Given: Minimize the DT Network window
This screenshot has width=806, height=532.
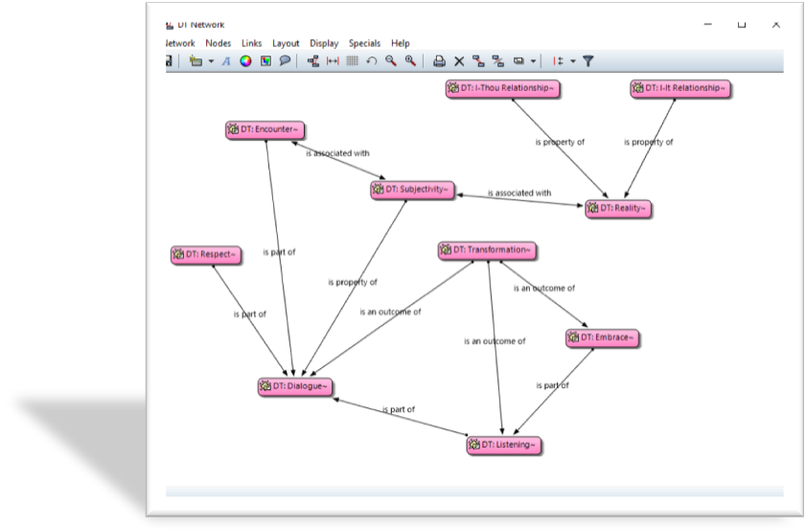Looking at the screenshot, I should tap(708, 24).
